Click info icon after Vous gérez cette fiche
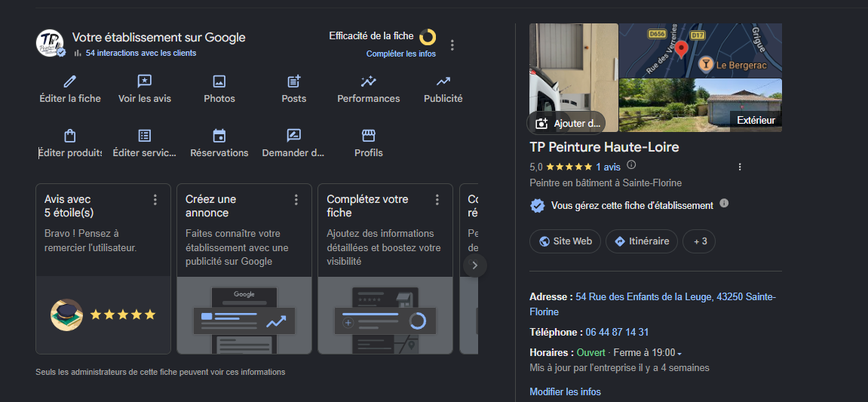Image resolution: width=868 pixels, height=402 pixels. pyautogui.click(x=724, y=204)
